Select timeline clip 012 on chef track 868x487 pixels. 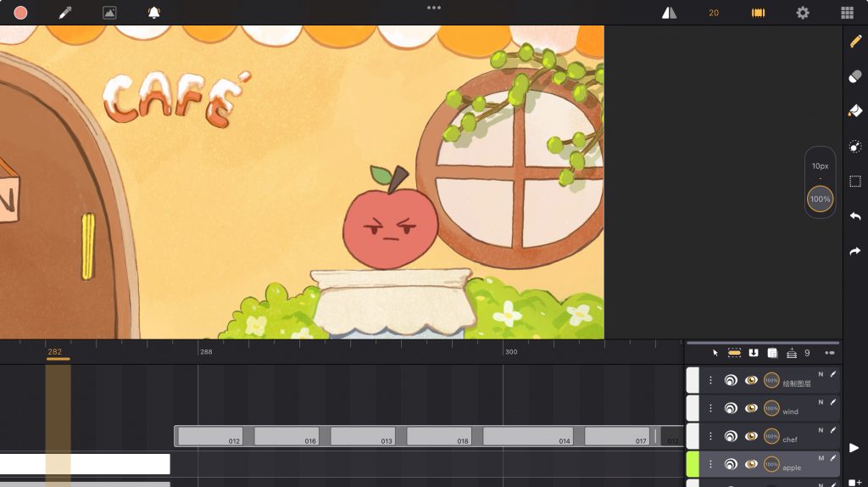(x=210, y=436)
